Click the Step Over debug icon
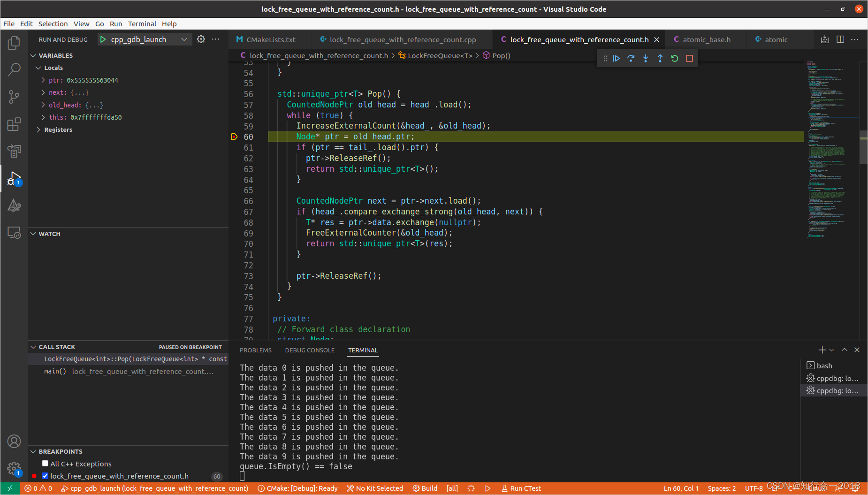Image resolution: width=868 pixels, height=495 pixels. coord(631,59)
